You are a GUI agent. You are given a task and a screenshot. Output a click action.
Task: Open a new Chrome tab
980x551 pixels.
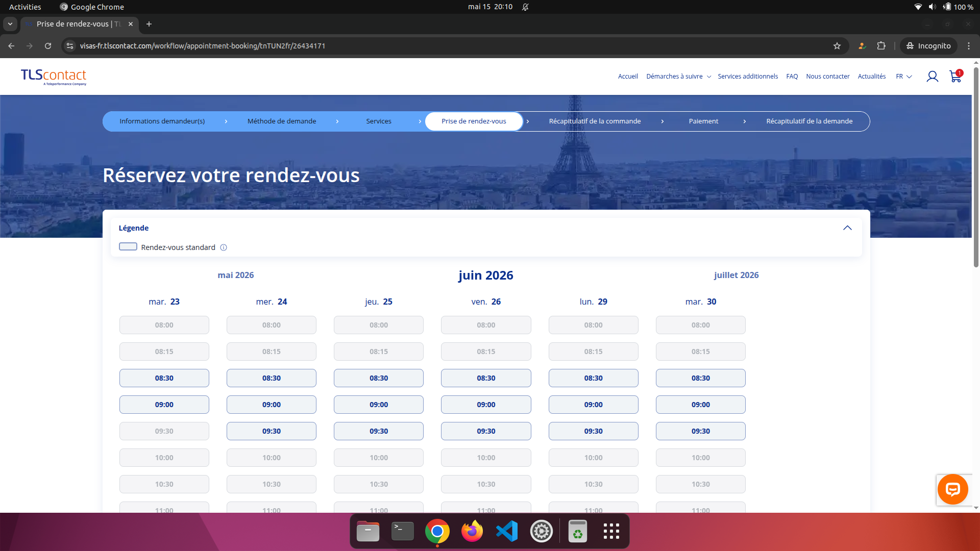(149, 24)
